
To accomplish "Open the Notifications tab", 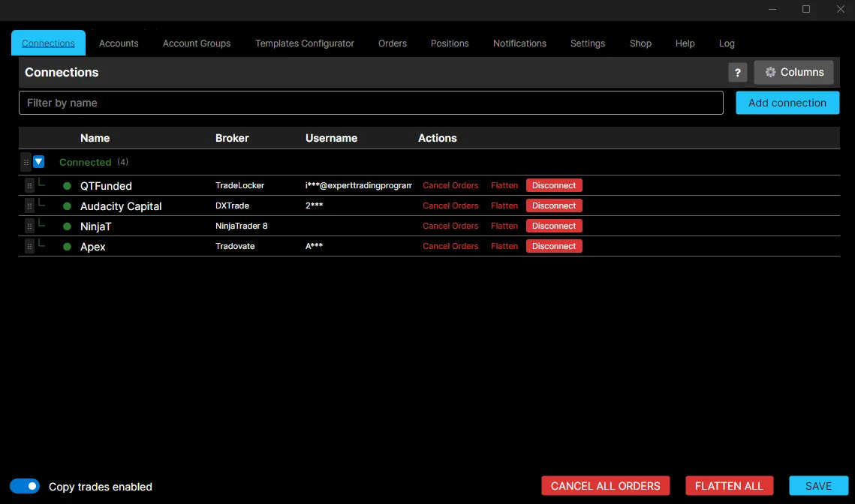I will pos(519,43).
